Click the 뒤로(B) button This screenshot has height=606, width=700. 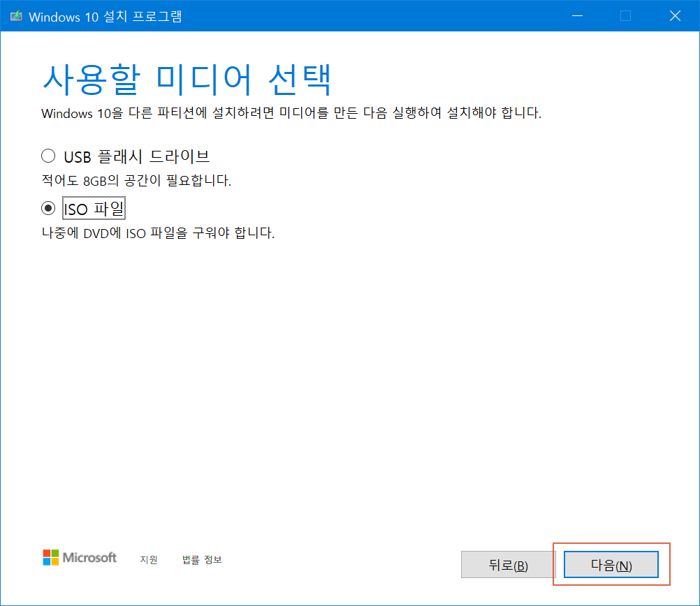coord(508,565)
